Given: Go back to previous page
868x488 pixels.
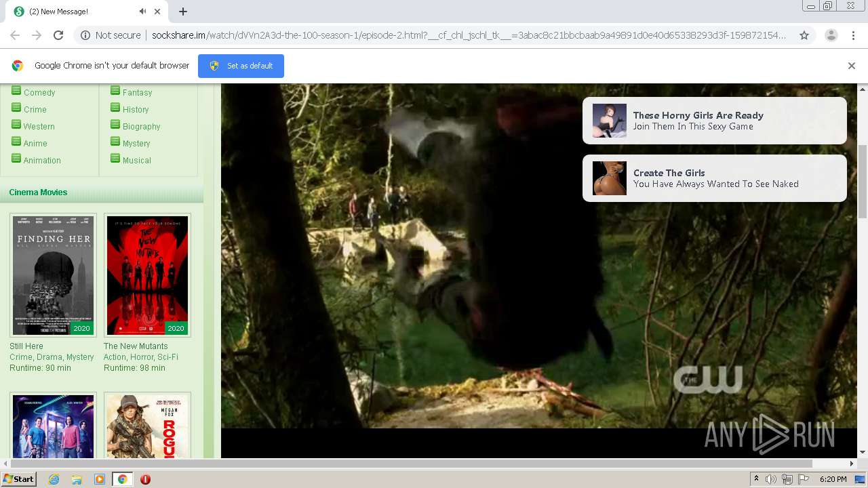Looking at the screenshot, I should 15,35.
